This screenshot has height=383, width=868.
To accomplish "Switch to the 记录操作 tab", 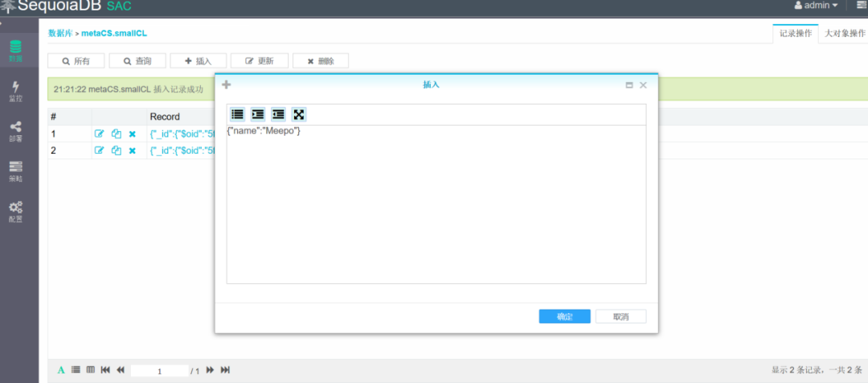I will [796, 33].
